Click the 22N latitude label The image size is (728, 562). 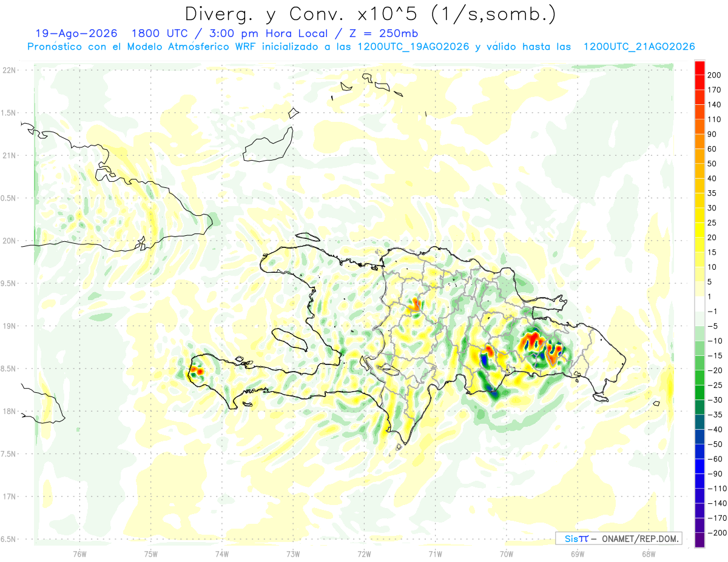[8, 70]
